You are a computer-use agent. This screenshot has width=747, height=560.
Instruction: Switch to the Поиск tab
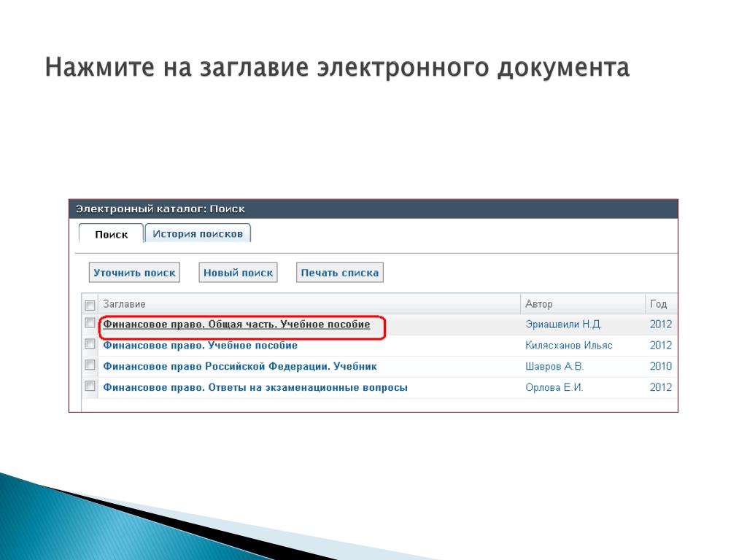[111, 234]
